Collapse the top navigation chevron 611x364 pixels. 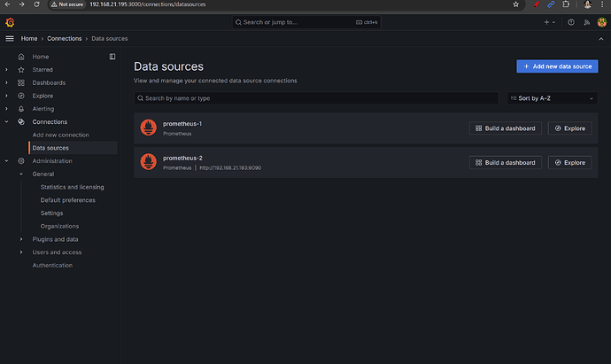[x=602, y=39]
